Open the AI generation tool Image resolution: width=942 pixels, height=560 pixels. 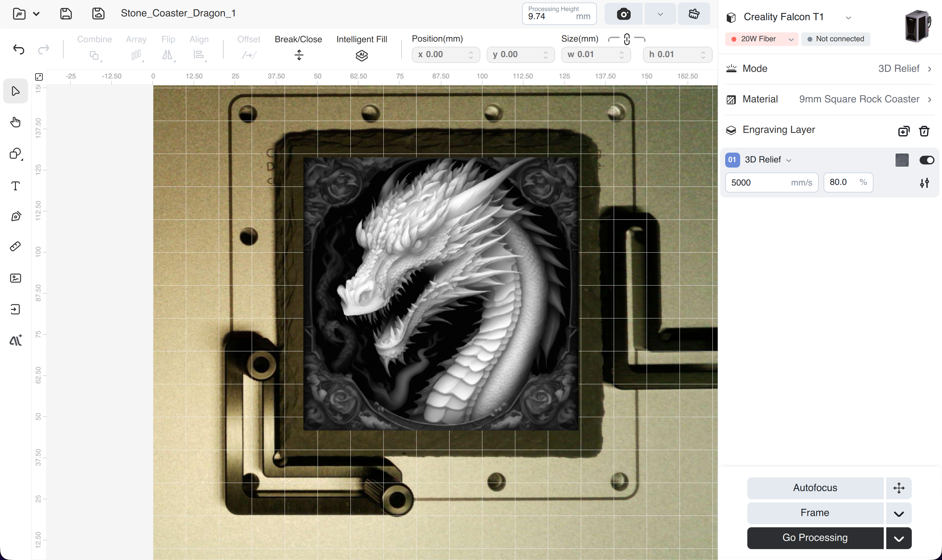point(16,340)
